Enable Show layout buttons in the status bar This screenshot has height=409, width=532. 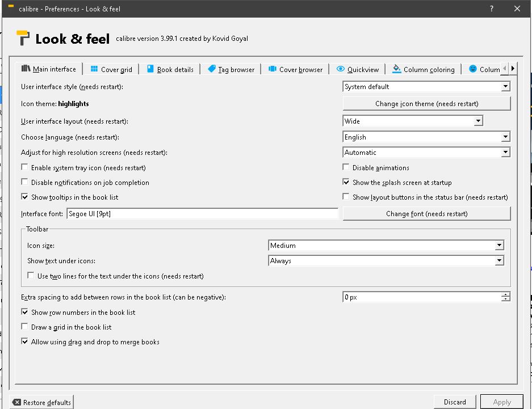[x=346, y=197]
